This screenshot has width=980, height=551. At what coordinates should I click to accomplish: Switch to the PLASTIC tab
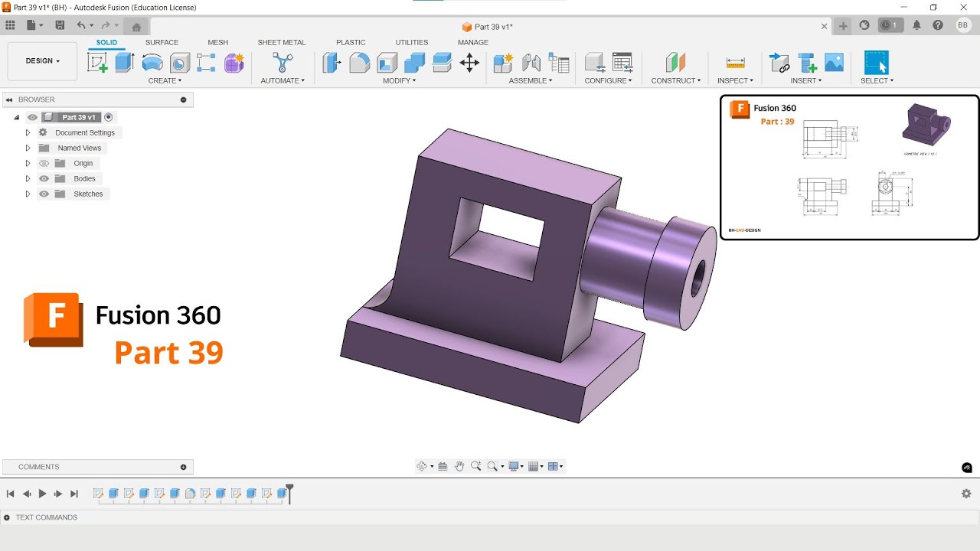tap(351, 42)
